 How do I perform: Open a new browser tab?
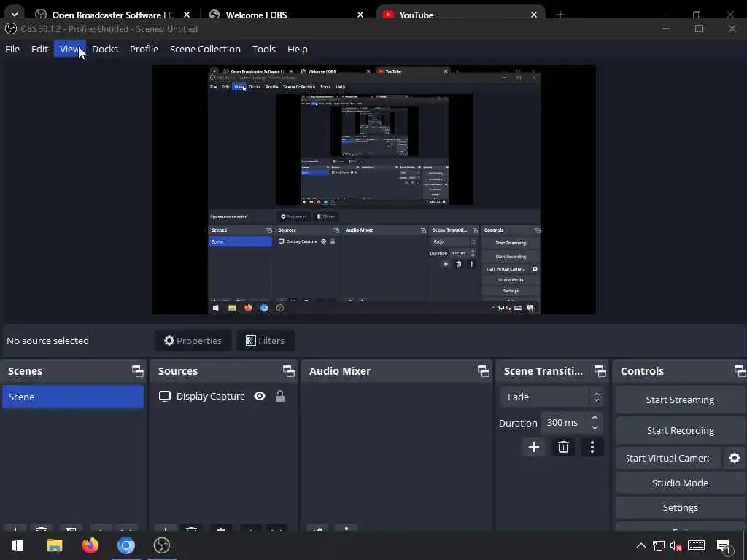tap(560, 15)
